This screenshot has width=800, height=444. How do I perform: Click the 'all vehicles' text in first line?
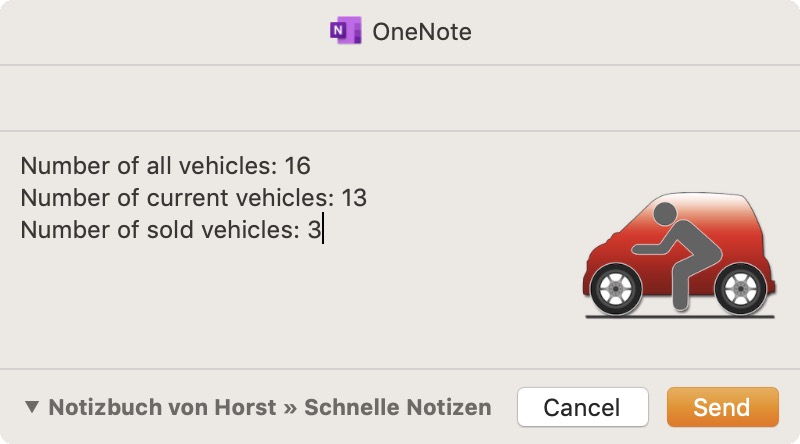click(x=212, y=166)
